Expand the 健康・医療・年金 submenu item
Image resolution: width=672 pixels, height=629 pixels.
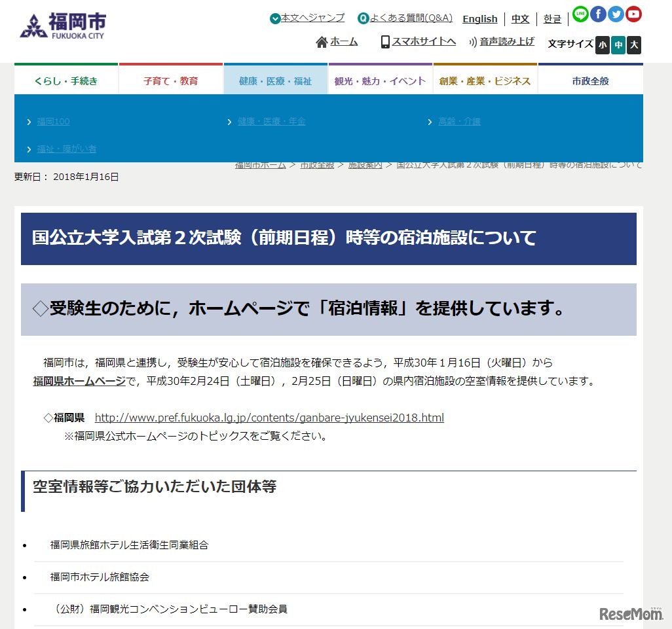[x=271, y=121]
